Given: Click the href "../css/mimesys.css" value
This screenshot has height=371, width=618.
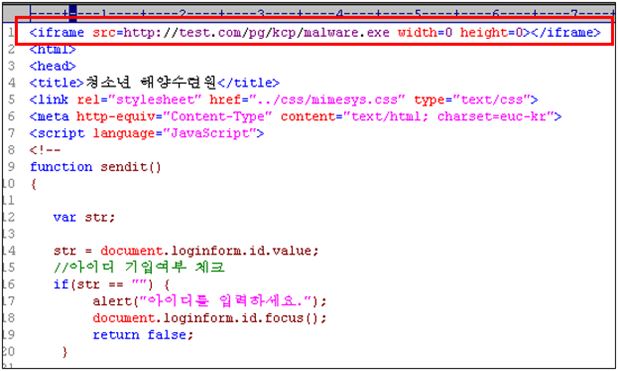Looking at the screenshot, I should (x=330, y=99).
